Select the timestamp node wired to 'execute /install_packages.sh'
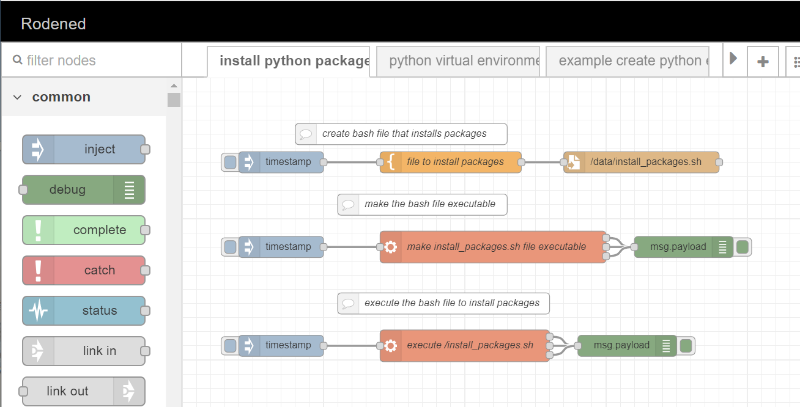Viewport: 800px width, 407px height. click(281, 345)
